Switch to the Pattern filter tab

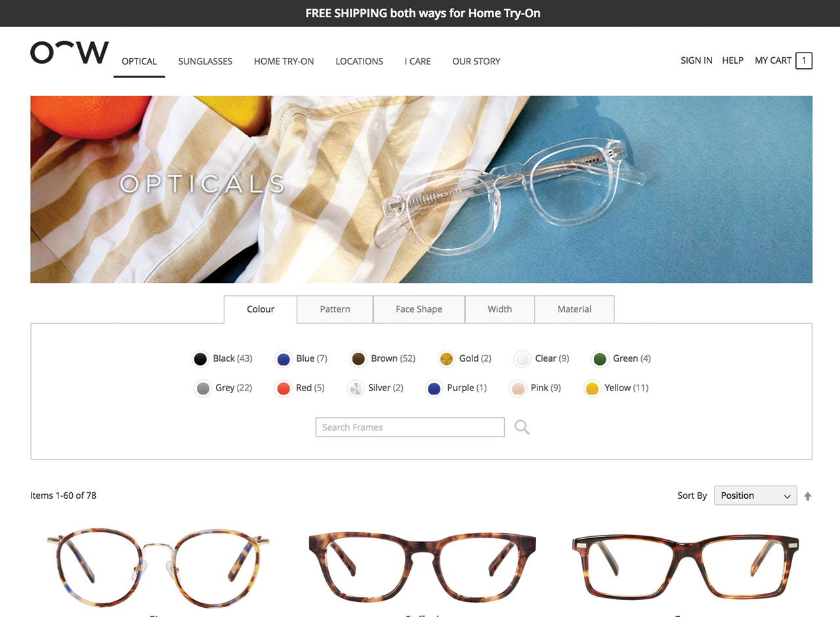335,309
